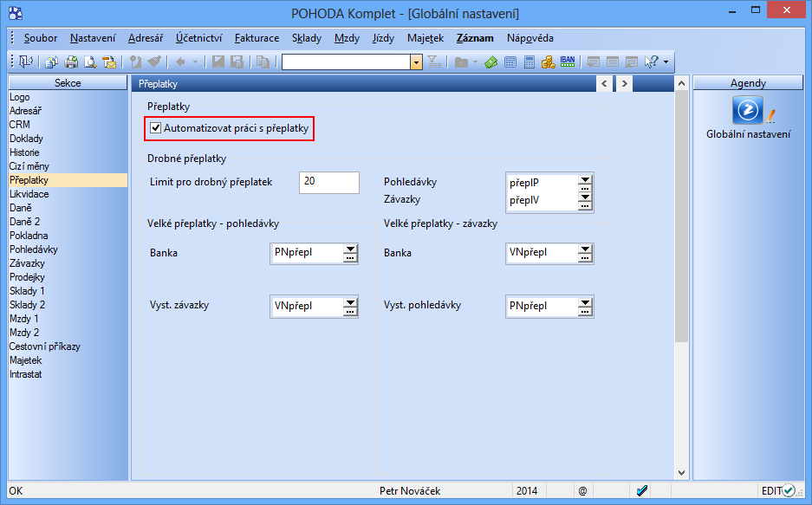Click the @ cell in the status bar

click(x=583, y=490)
